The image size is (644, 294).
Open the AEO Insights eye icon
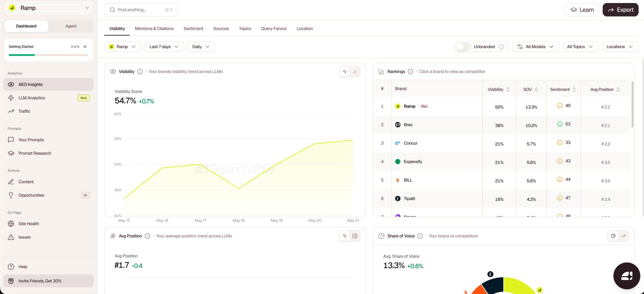pos(11,84)
